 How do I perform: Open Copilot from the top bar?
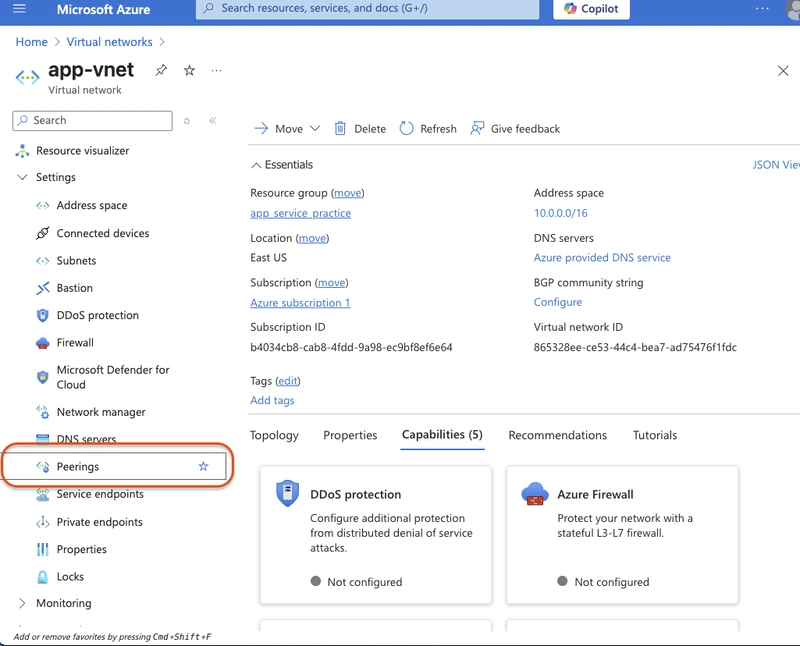click(x=591, y=9)
